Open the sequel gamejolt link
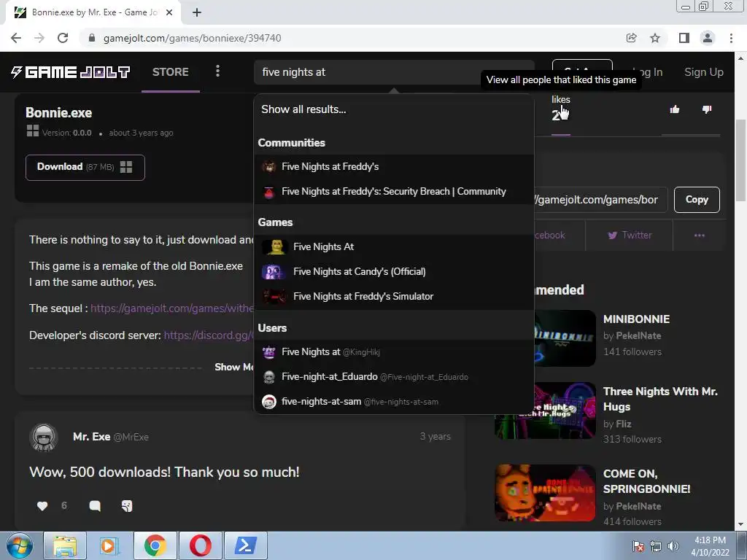Image resolution: width=747 pixels, height=560 pixels. (172, 308)
